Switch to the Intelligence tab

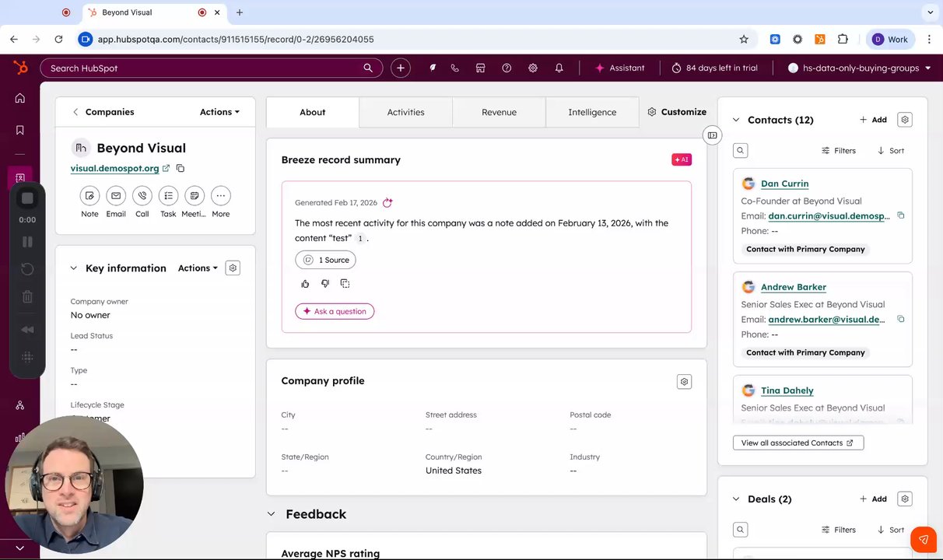point(592,112)
